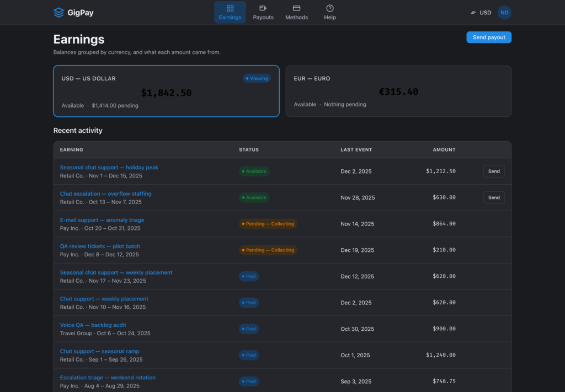Click the Nov 14, 2025 last event date

point(357,224)
